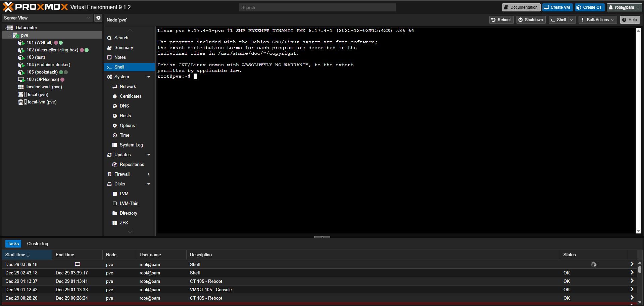Select local-lvm (pve) storage
The image size is (644, 306).
tap(42, 102)
